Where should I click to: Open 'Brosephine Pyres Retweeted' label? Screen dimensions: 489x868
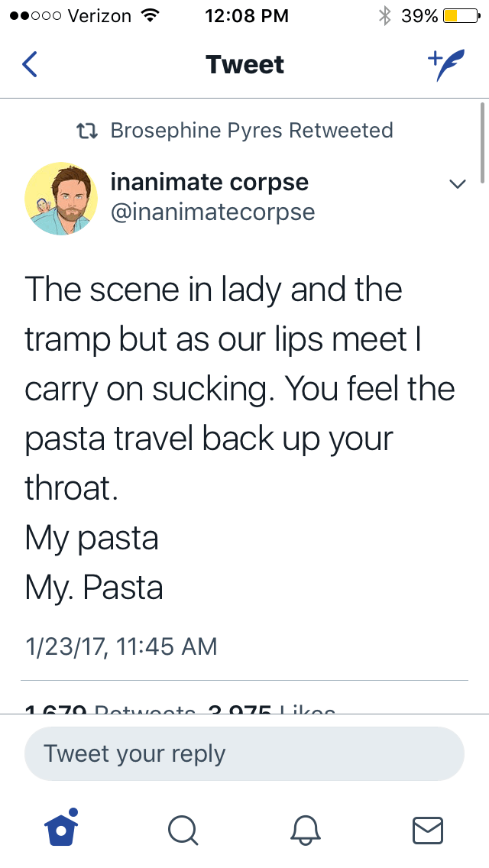coord(251,131)
